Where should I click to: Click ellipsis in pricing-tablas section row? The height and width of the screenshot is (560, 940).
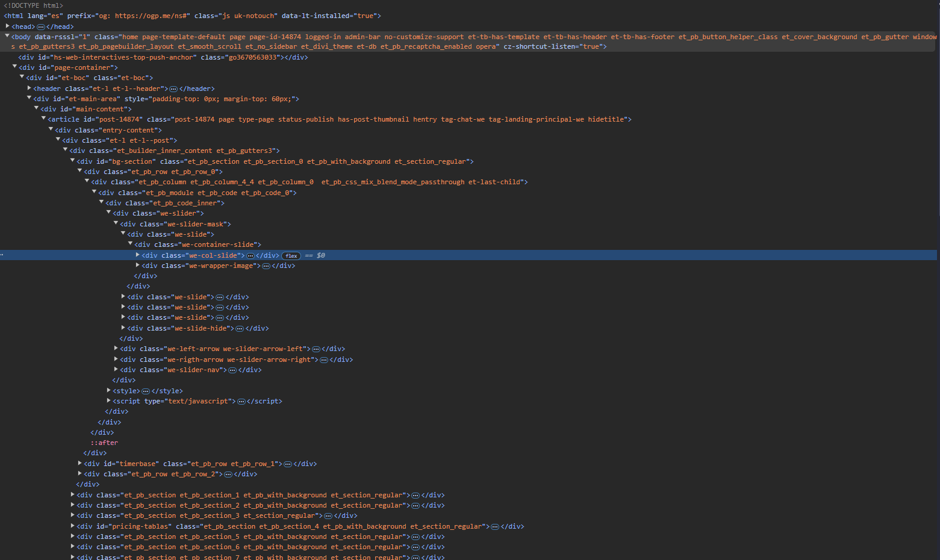(x=495, y=526)
